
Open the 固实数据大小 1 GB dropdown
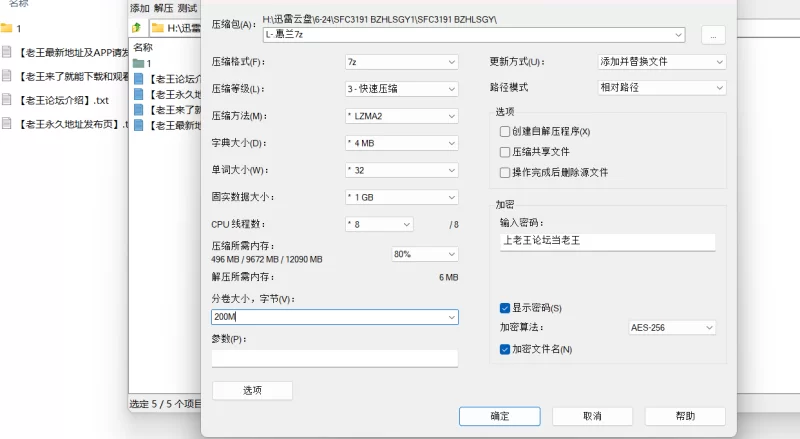tap(402, 197)
